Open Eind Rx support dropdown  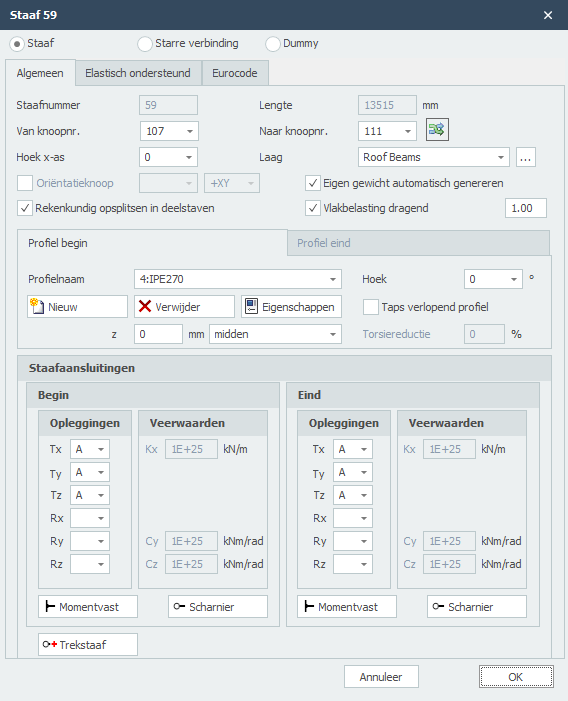click(x=364, y=518)
